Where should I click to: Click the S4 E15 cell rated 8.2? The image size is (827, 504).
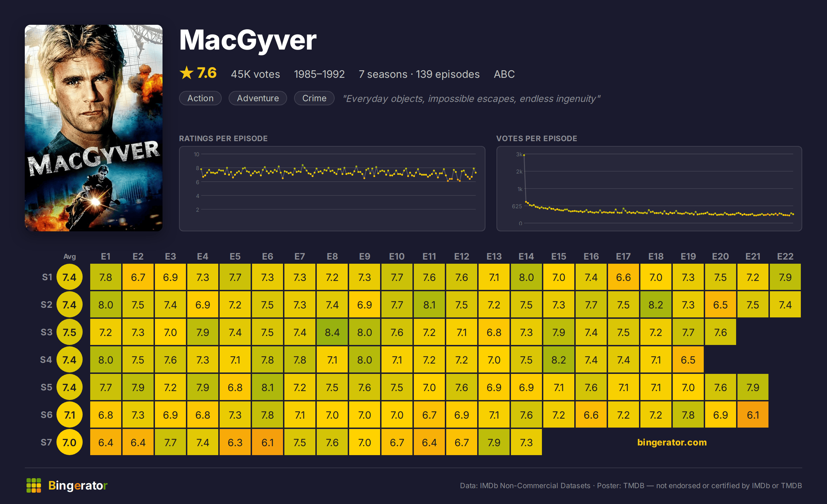559,360
